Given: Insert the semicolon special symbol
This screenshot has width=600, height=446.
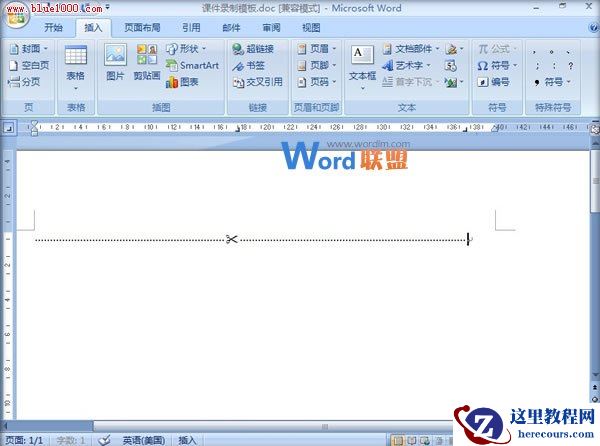Looking at the screenshot, I should point(537,65).
